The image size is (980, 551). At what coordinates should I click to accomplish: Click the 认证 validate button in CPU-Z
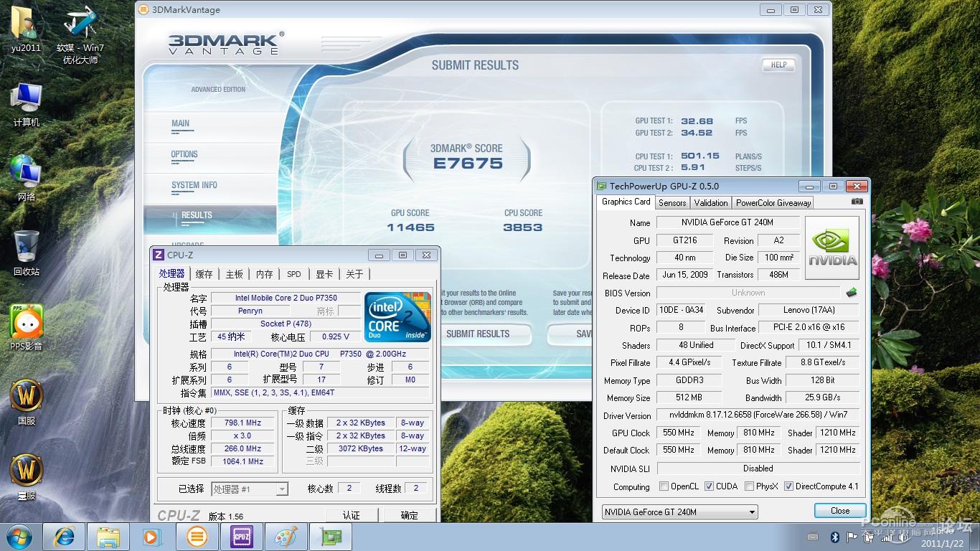pyautogui.click(x=351, y=515)
